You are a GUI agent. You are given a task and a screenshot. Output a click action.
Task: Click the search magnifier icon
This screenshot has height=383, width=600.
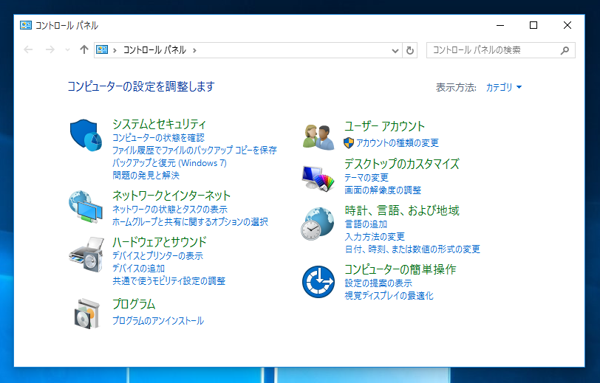(x=565, y=50)
